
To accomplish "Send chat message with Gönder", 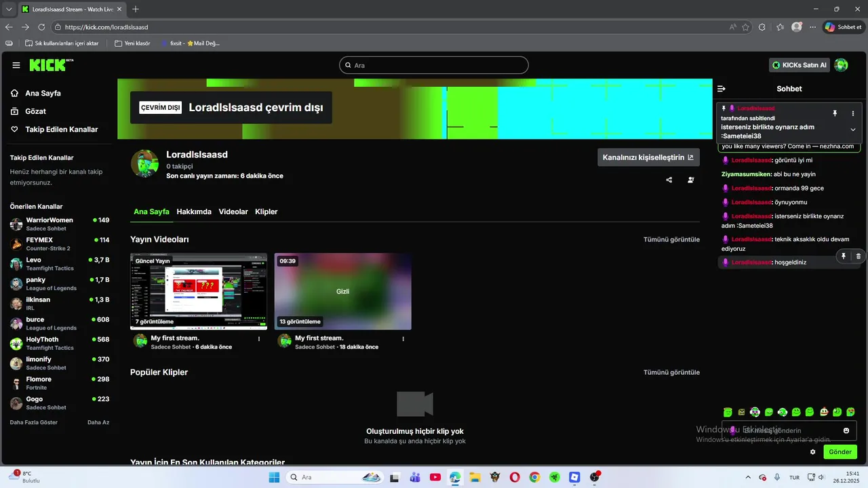I will pyautogui.click(x=840, y=451).
